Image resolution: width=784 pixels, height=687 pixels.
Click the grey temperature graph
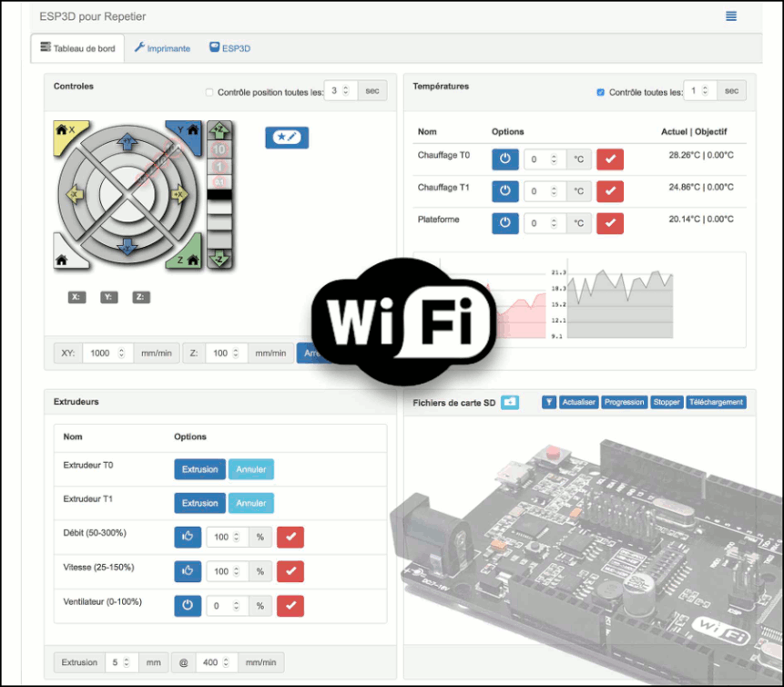click(x=620, y=304)
